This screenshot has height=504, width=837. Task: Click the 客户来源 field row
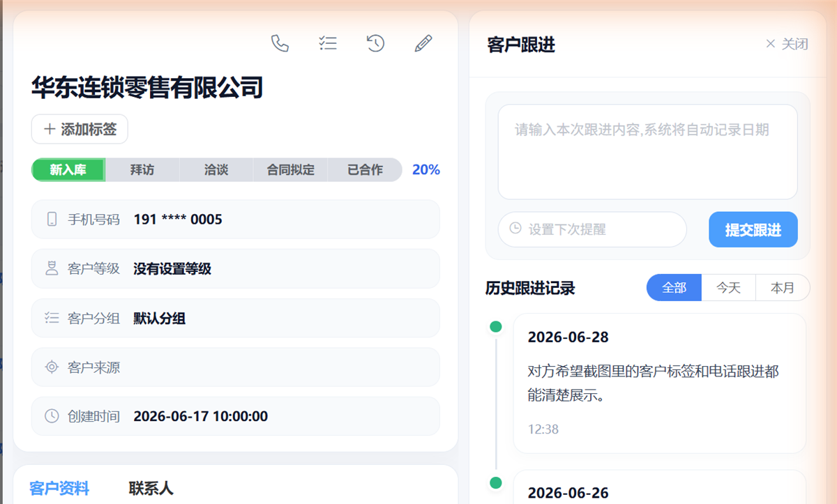click(236, 367)
